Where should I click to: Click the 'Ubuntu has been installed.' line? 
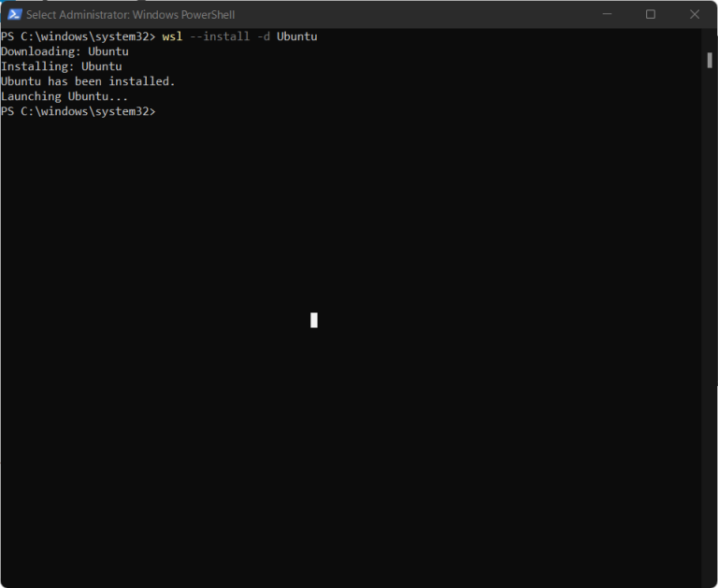tap(88, 81)
